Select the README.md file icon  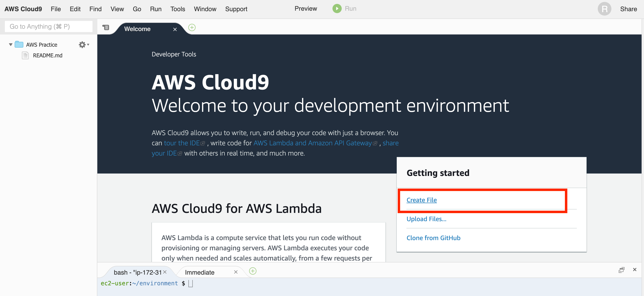[25, 55]
